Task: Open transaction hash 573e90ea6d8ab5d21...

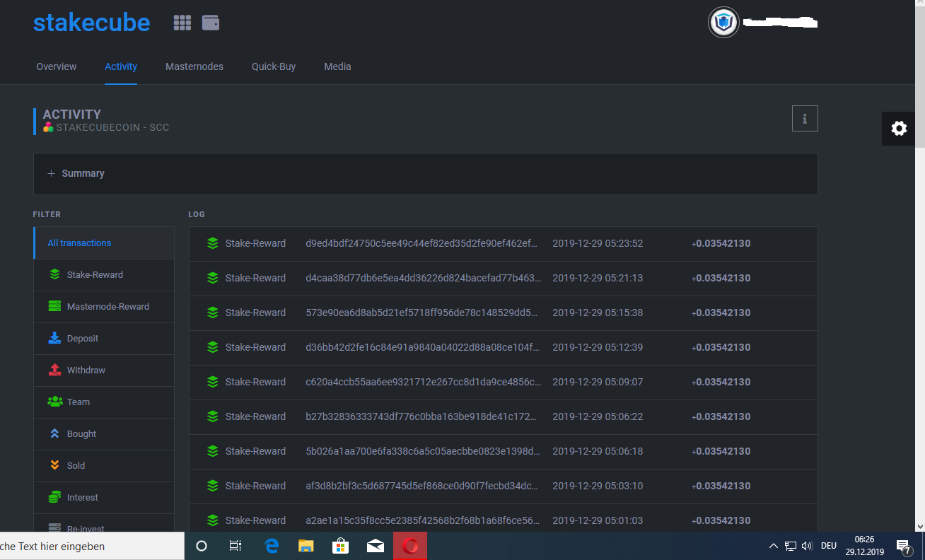Action: coord(423,313)
